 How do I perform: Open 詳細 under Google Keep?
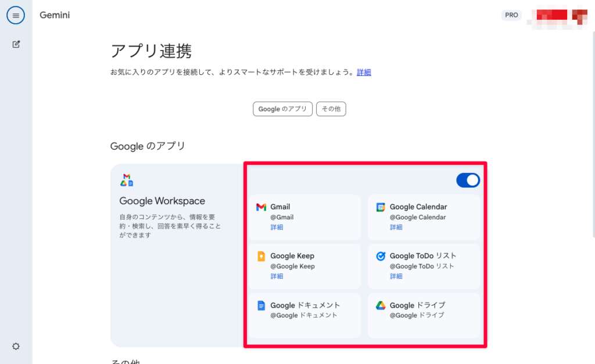click(x=277, y=276)
